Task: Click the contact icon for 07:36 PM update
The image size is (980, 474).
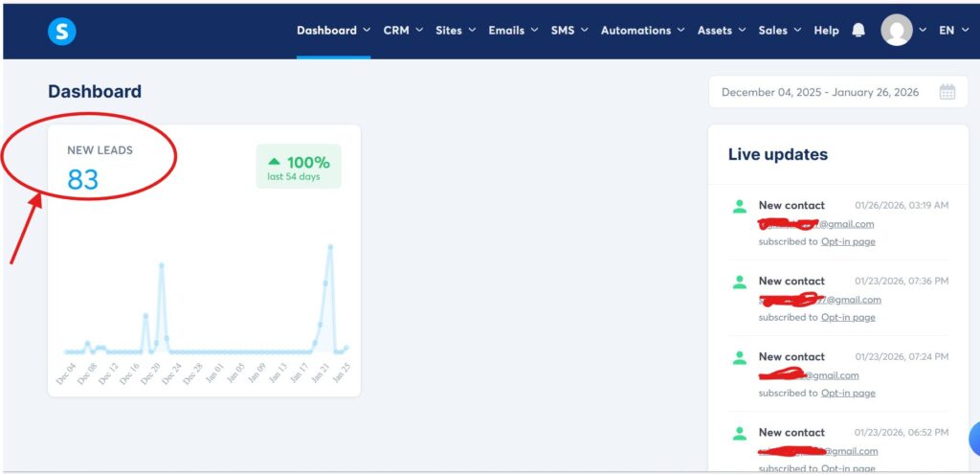Action: pyautogui.click(x=739, y=282)
